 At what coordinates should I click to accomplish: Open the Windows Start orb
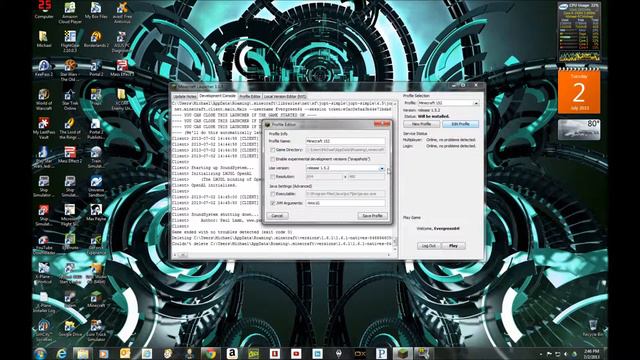click(40, 353)
